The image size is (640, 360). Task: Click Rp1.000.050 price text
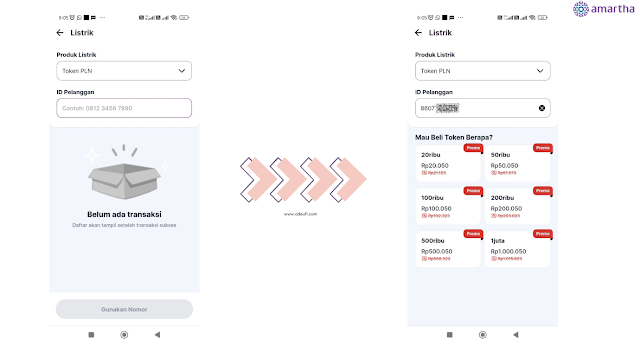click(x=508, y=251)
